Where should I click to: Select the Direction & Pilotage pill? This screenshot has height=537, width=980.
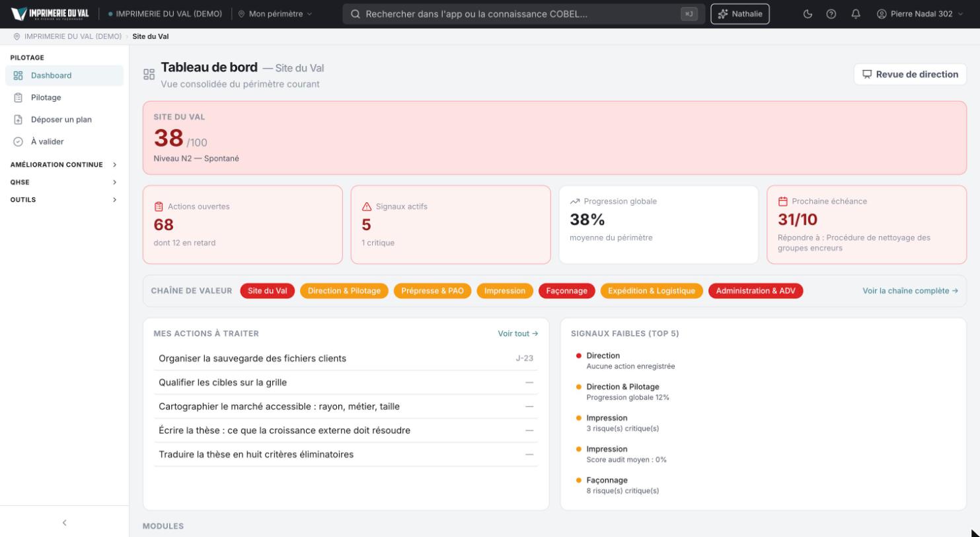(344, 291)
